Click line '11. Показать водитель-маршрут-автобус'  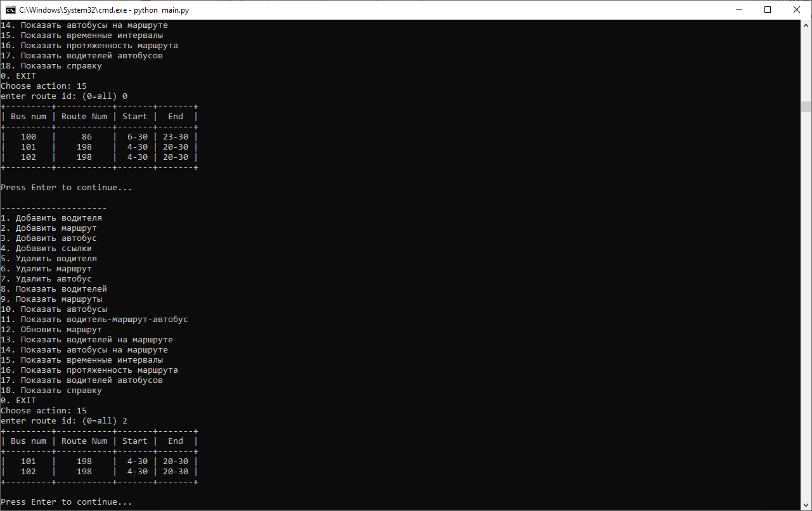[94, 320]
